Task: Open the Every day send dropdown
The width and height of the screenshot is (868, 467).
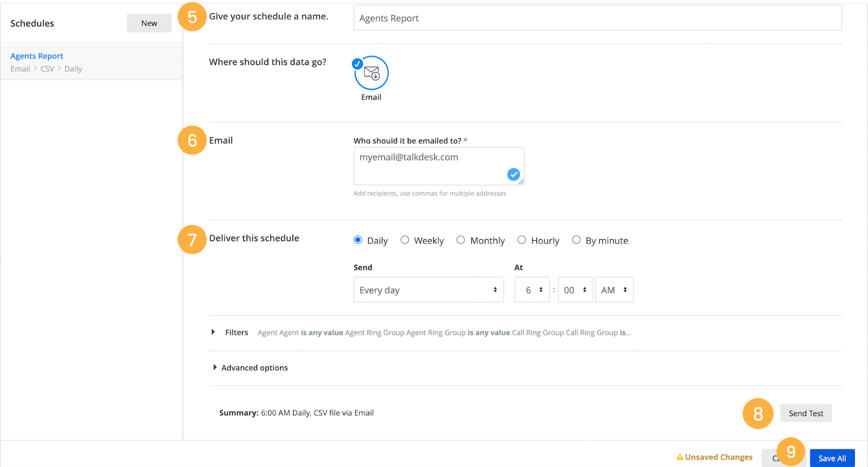Action: pos(428,290)
